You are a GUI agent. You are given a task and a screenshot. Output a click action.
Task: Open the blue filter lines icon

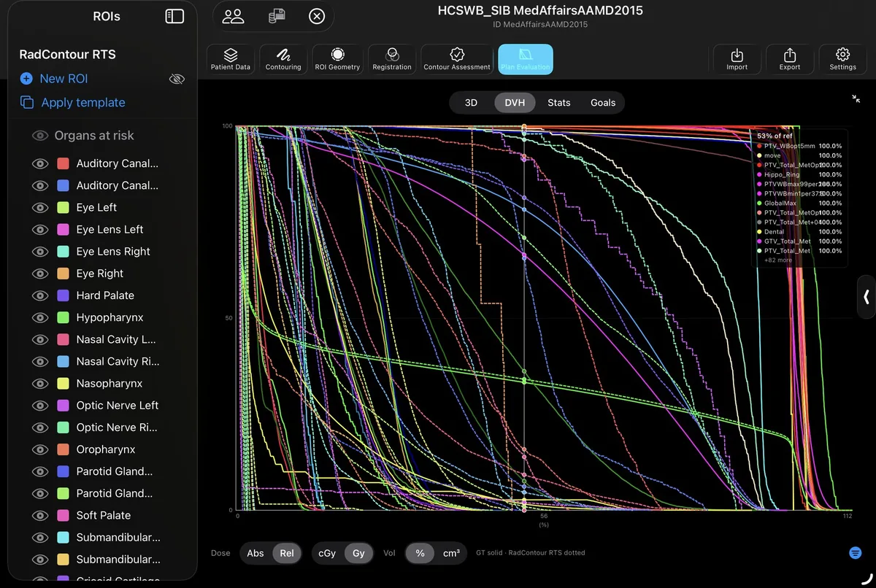pyautogui.click(x=856, y=553)
